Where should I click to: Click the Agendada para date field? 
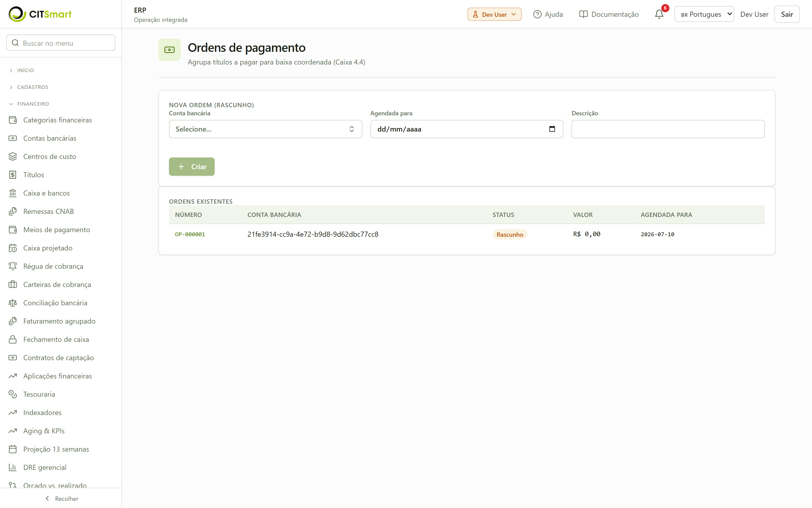(466, 129)
